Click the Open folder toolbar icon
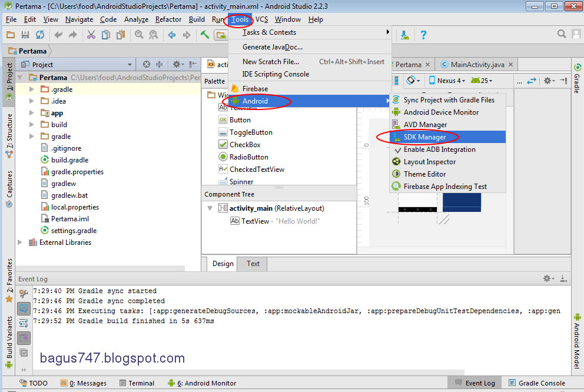This screenshot has width=584, height=392. tap(11, 35)
